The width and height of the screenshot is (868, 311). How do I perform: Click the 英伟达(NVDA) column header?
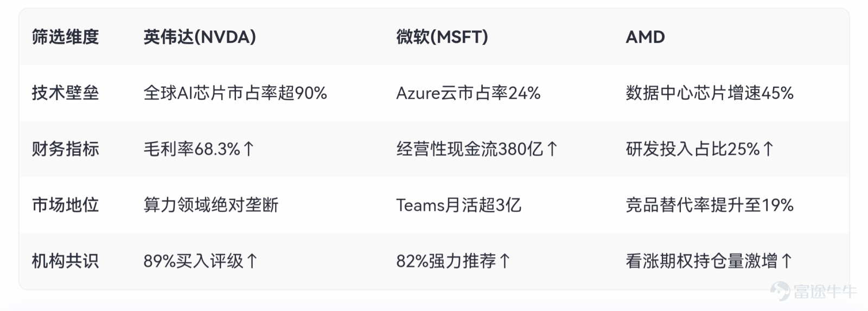click(200, 37)
